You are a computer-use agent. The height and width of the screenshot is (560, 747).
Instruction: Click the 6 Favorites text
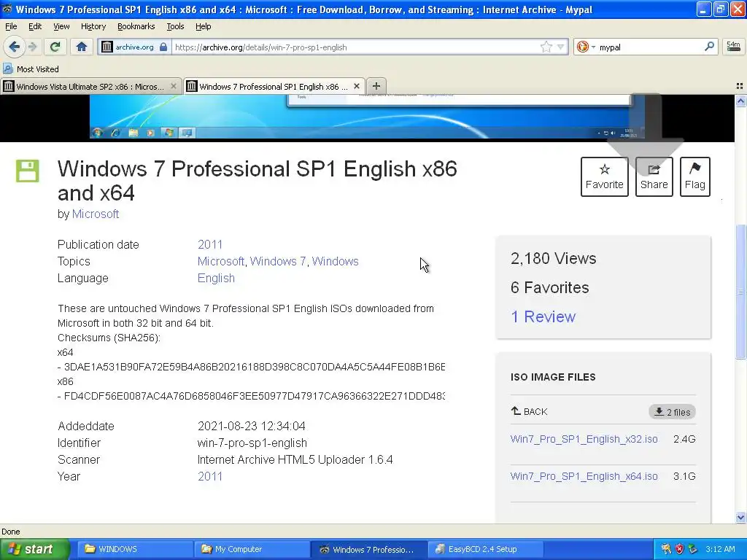tap(549, 287)
